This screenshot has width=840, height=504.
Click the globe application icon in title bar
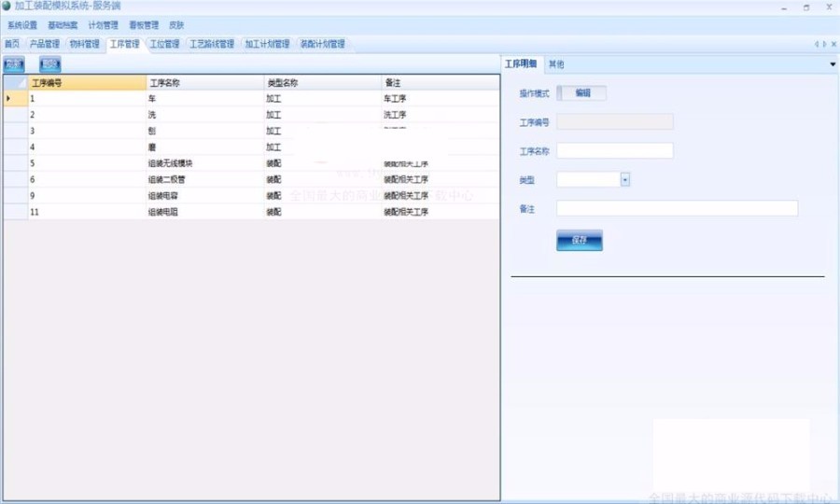(7, 7)
